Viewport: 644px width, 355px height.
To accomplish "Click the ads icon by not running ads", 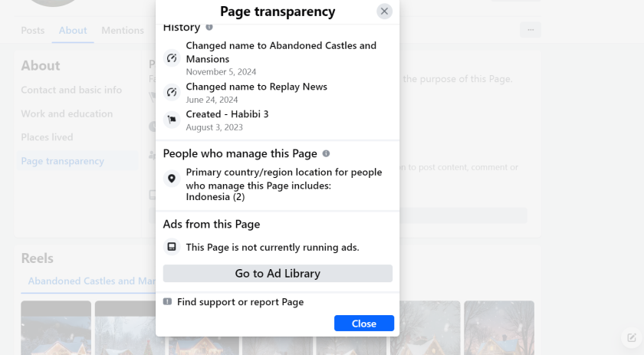I will [x=172, y=247].
